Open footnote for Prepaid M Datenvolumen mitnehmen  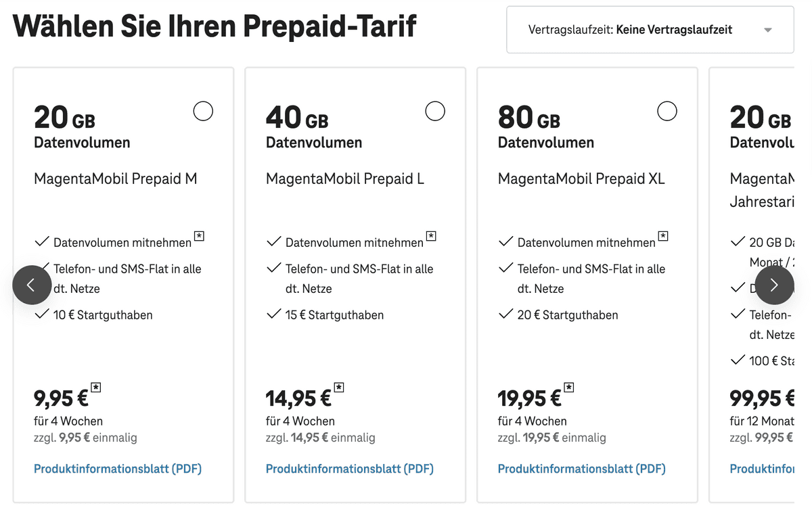point(199,236)
